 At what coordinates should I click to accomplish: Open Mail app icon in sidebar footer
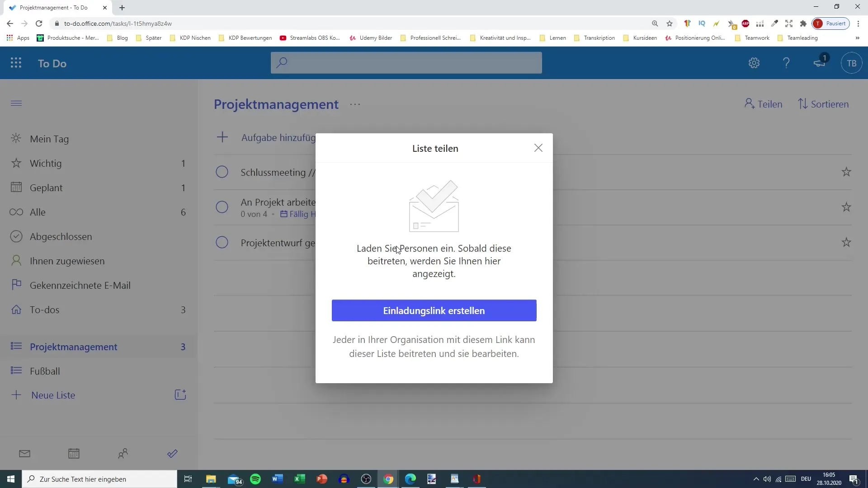click(25, 453)
